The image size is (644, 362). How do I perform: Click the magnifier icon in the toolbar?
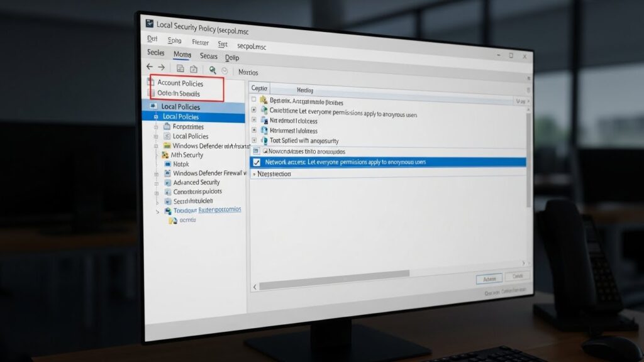pyautogui.click(x=213, y=70)
